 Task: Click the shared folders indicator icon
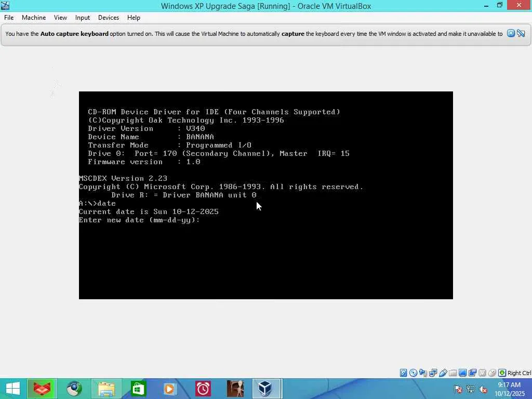coord(453,373)
